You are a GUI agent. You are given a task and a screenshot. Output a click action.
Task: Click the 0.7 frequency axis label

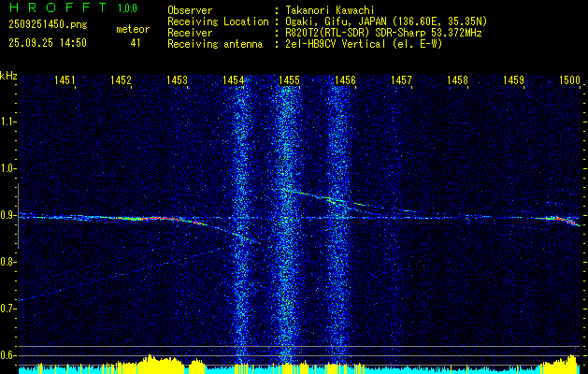[x=8, y=308]
